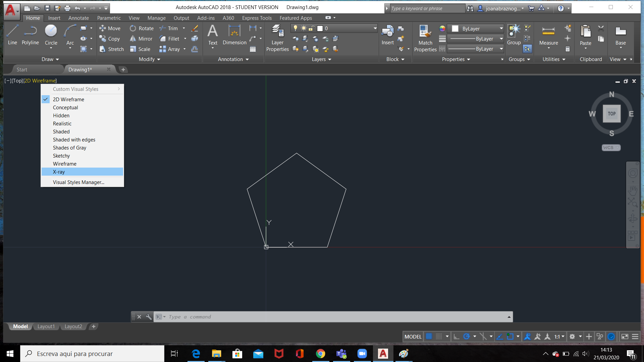The height and width of the screenshot is (362, 644).
Task: Click the layer 0 color swatch
Action: point(320,28)
